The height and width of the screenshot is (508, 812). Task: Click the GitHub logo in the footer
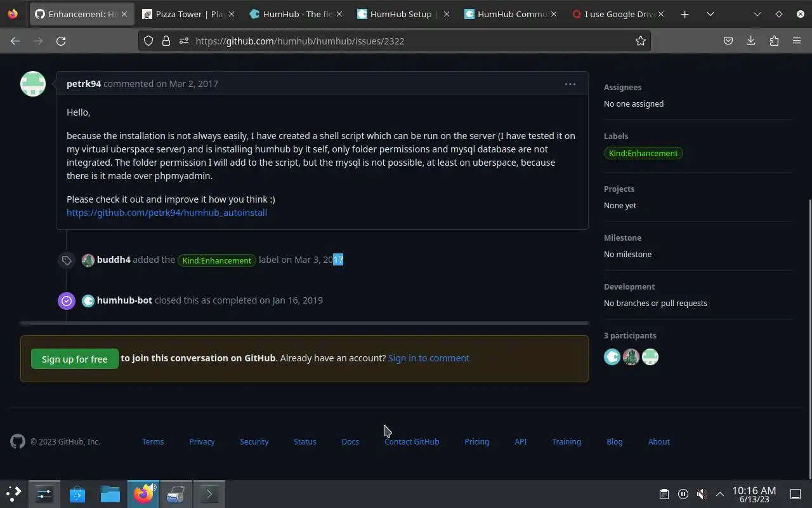(x=18, y=441)
